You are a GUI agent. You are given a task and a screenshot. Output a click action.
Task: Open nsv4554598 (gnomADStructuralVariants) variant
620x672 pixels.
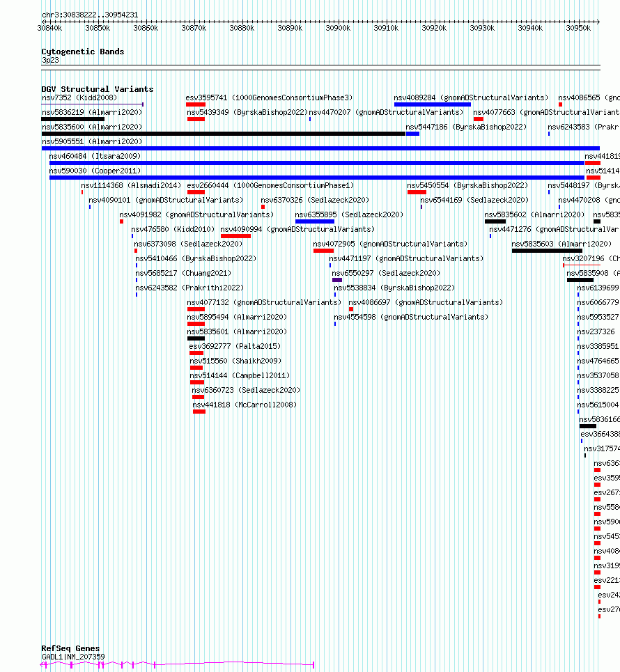pos(411,317)
